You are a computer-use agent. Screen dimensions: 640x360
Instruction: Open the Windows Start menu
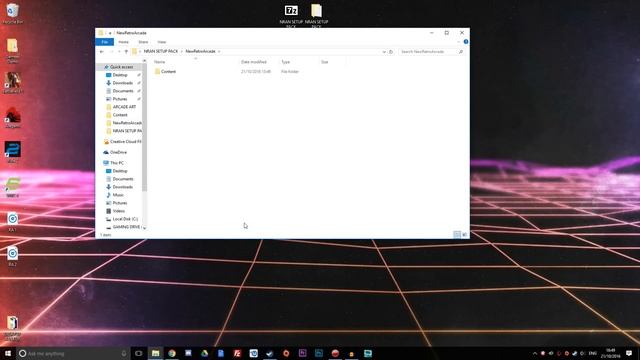(x=8, y=353)
